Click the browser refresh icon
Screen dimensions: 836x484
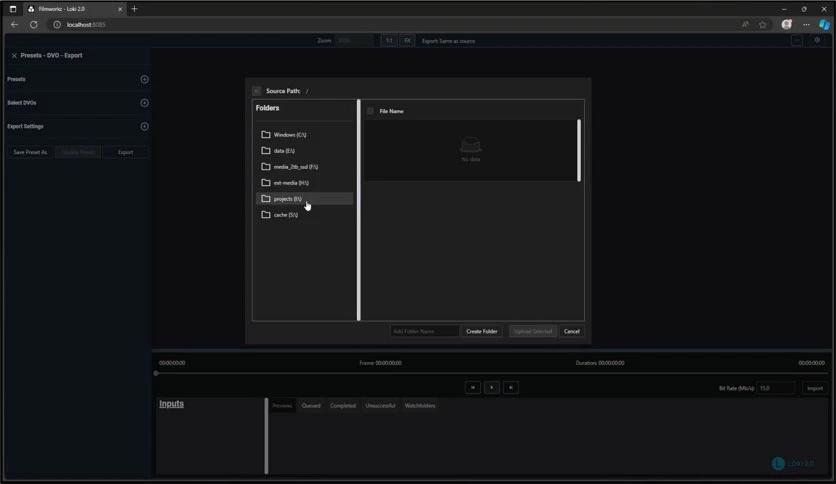point(34,24)
